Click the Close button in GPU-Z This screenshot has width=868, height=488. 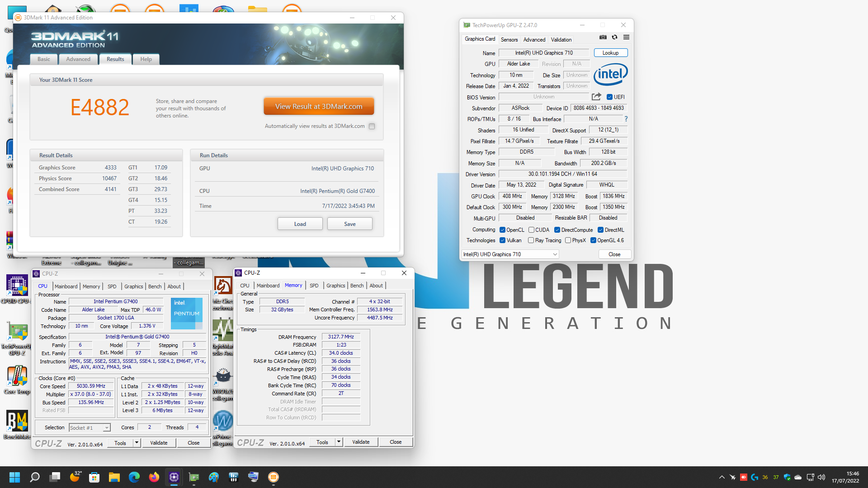point(614,254)
